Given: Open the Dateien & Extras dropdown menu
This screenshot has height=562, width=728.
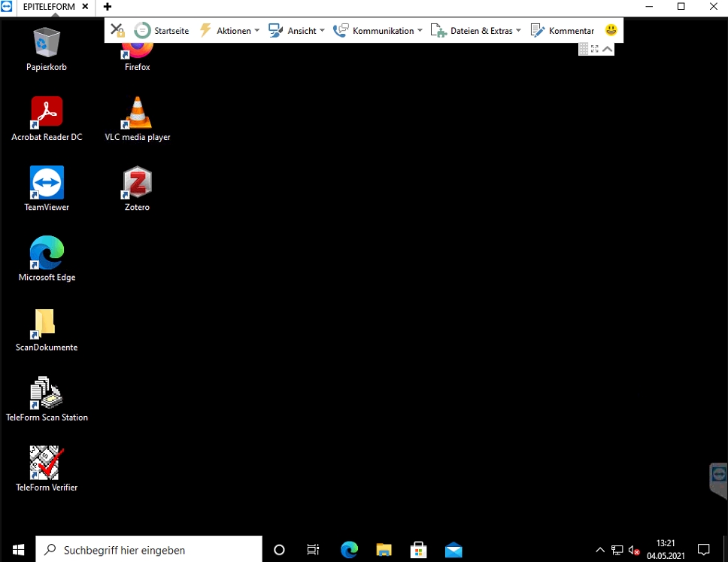Looking at the screenshot, I should pos(476,31).
